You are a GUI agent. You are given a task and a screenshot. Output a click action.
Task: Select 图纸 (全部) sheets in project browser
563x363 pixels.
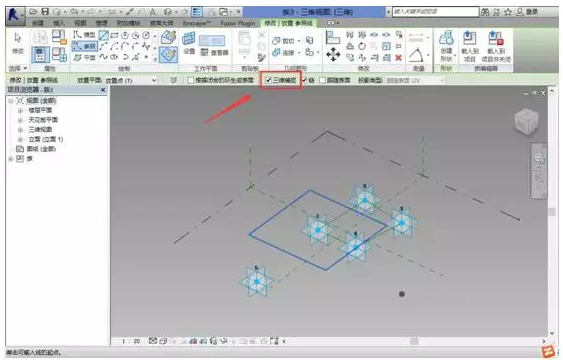(x=41, y=149)
